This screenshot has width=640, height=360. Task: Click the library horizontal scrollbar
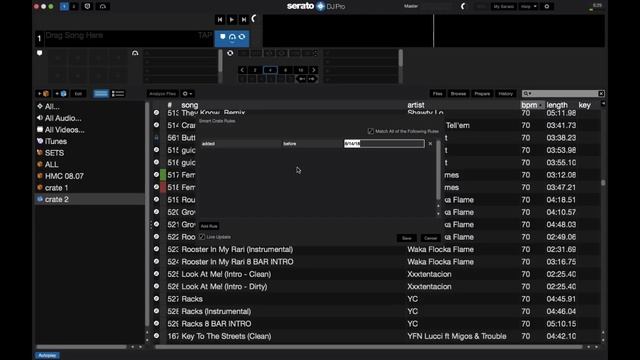[369, 347]
